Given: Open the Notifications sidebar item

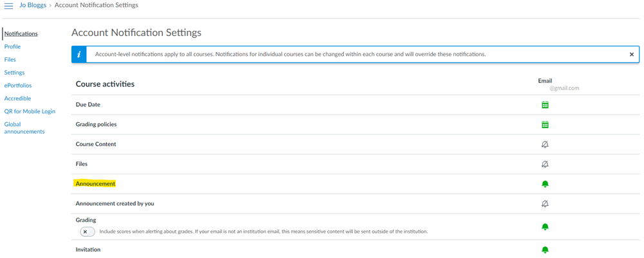Looking at the screenshot, I should tap(21, 33).
